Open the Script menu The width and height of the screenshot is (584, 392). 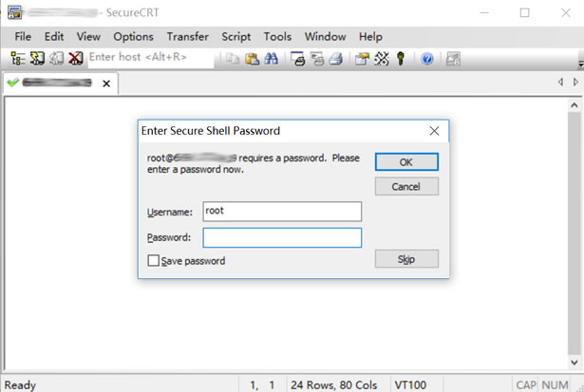pyautogui.click(x=236, y=36)
